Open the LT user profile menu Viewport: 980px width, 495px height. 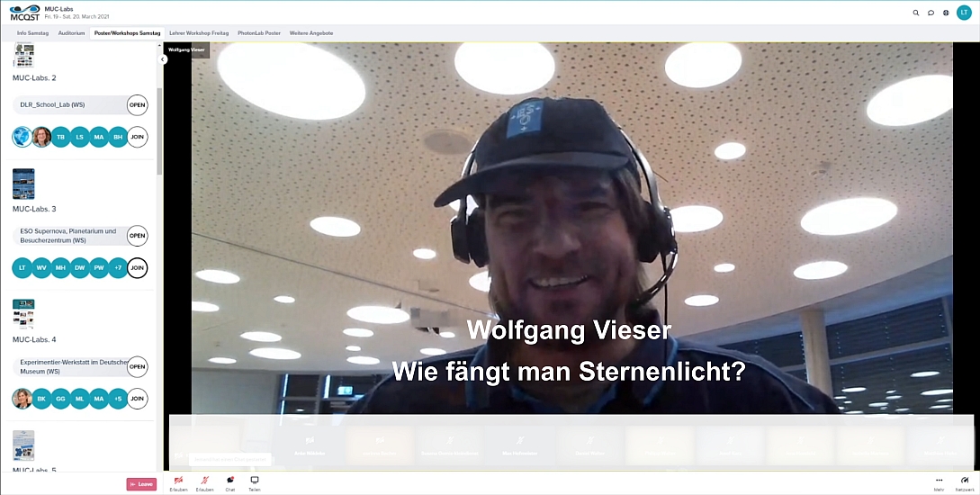click(x=964, y=13)
